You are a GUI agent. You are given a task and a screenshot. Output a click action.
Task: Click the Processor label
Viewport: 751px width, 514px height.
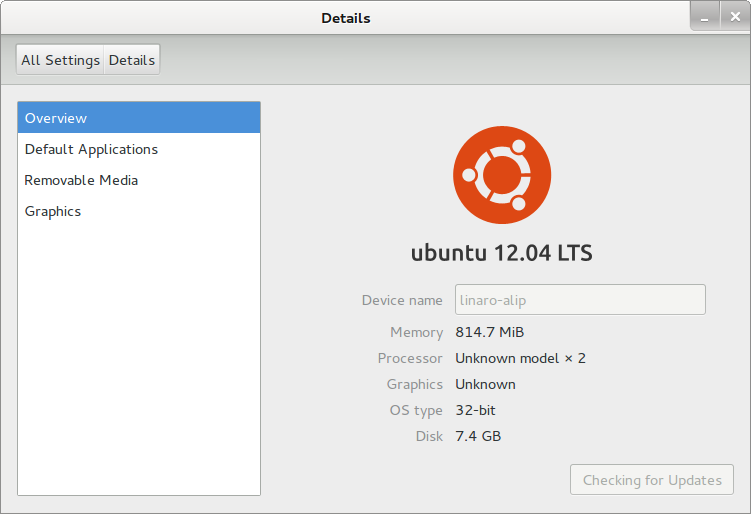tap(410, 358)
